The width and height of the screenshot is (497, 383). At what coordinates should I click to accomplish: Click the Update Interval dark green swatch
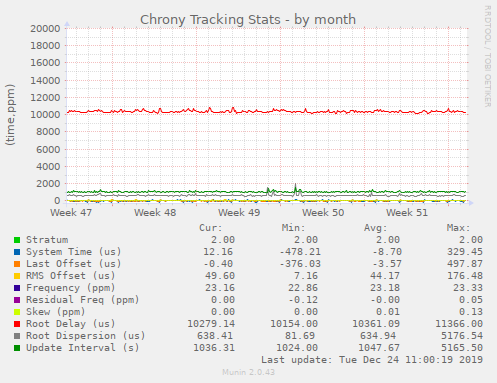[x=17, y=348]
